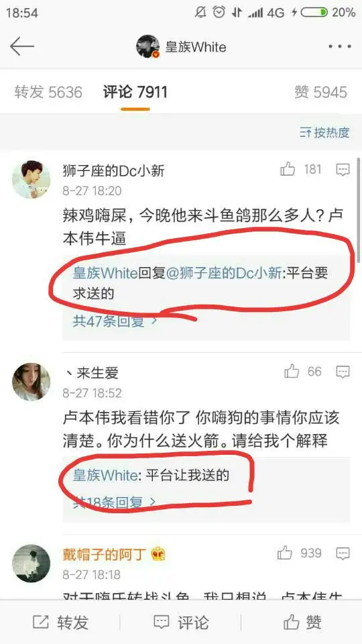
Task: Switch to the 赞 5945 tab
Action: 320,92
